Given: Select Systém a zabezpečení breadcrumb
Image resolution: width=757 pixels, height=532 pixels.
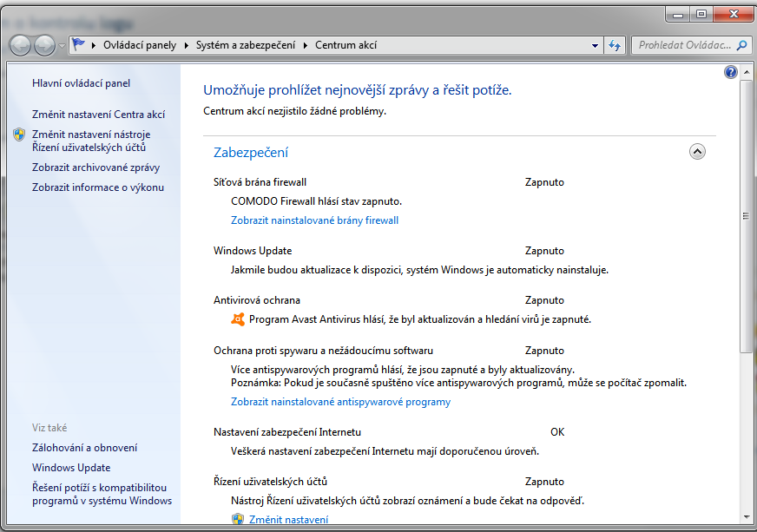Looking at the screenshot, I should pos(245,45).
